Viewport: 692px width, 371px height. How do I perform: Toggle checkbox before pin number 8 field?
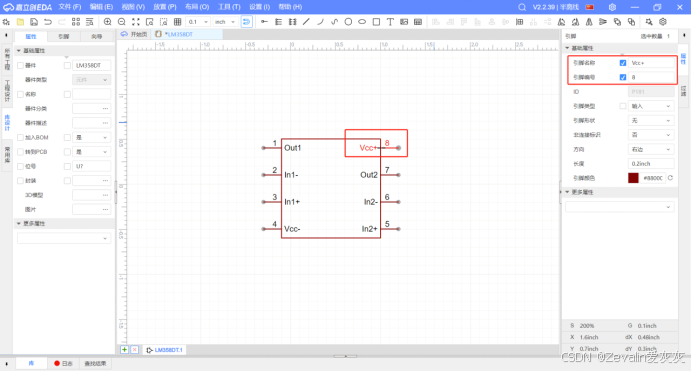pos(623,77)
